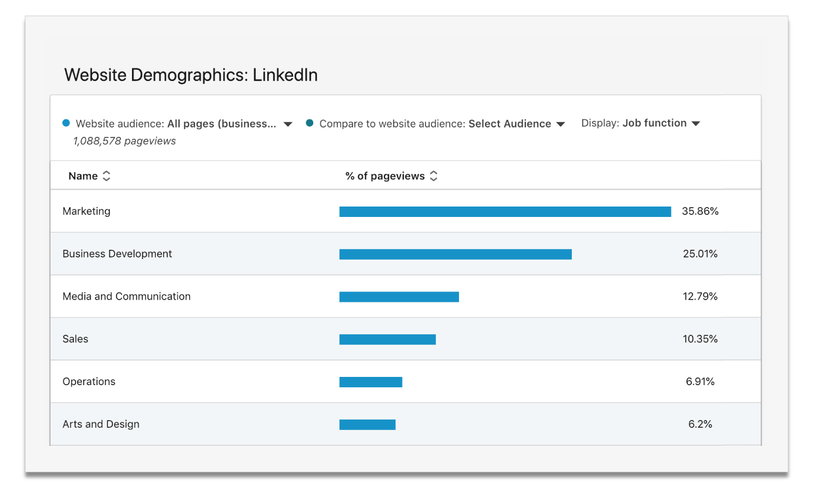Click the Website Demographics: LinkedIn heading
The height and width of the screenshot is (504, 815).
191,75
